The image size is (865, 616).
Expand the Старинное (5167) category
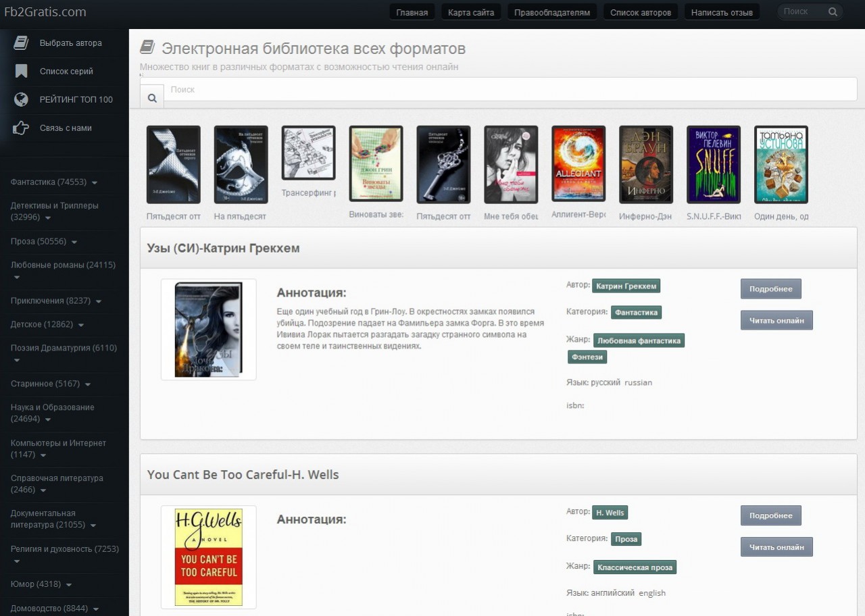click(x=88, y=384)
